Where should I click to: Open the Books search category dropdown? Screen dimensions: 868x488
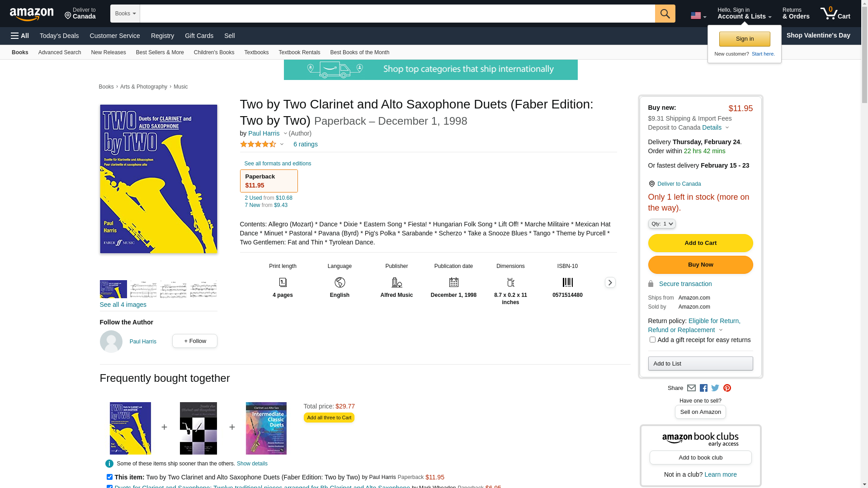[x=125, y=14]
